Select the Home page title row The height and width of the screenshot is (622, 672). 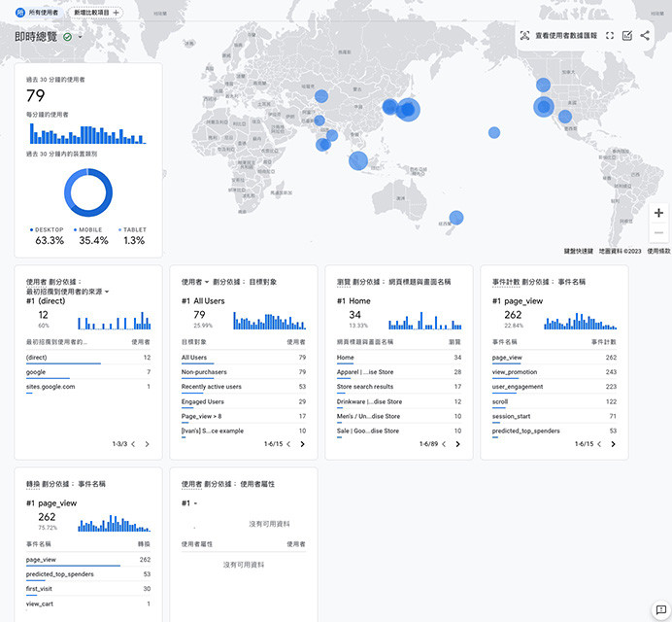[x=399, y=358]
